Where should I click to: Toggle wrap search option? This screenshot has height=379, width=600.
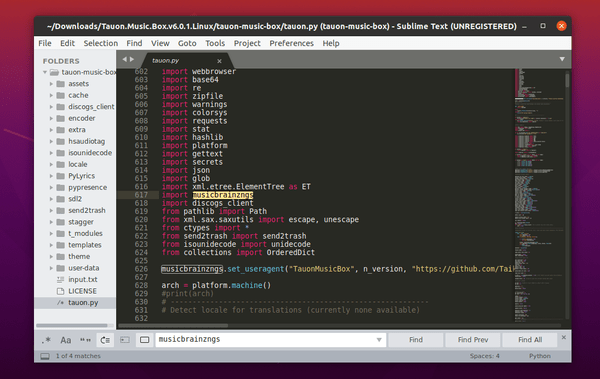tap(105, 340)
